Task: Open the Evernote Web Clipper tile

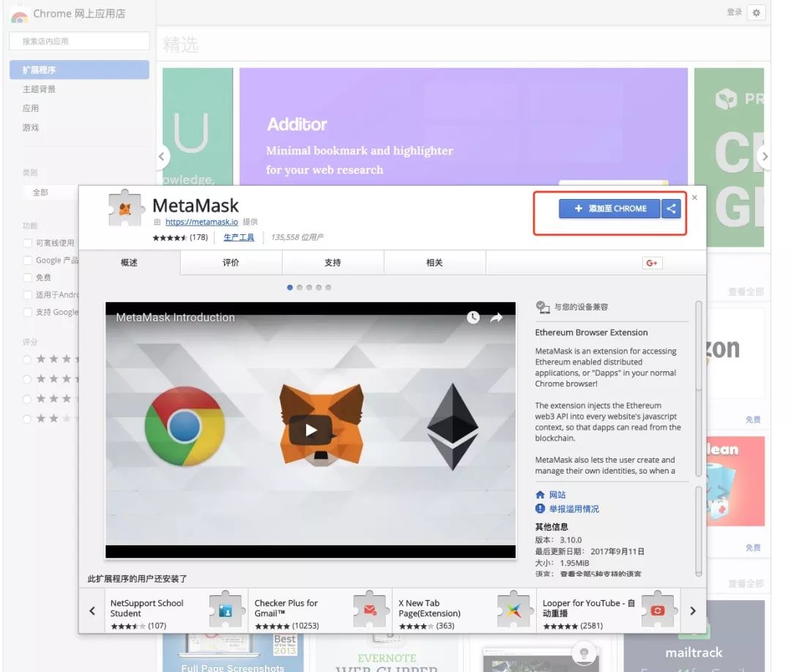Action: [387, 653]
